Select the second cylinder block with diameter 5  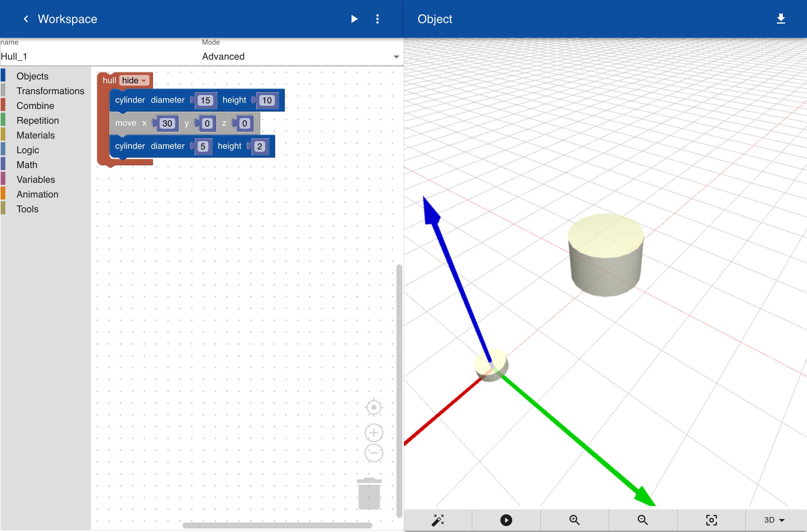tap(130, 146)
